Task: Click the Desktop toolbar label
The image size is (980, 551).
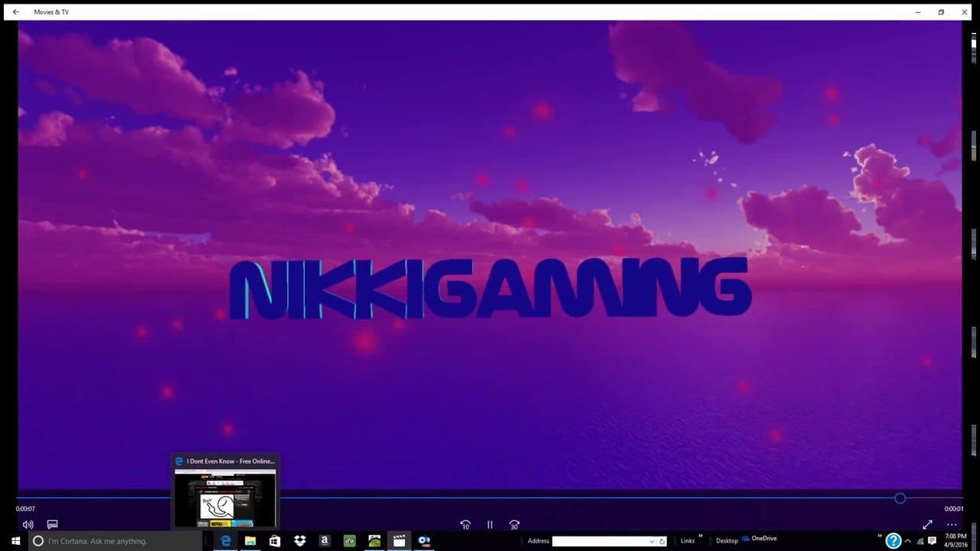Action: (727, 541)
